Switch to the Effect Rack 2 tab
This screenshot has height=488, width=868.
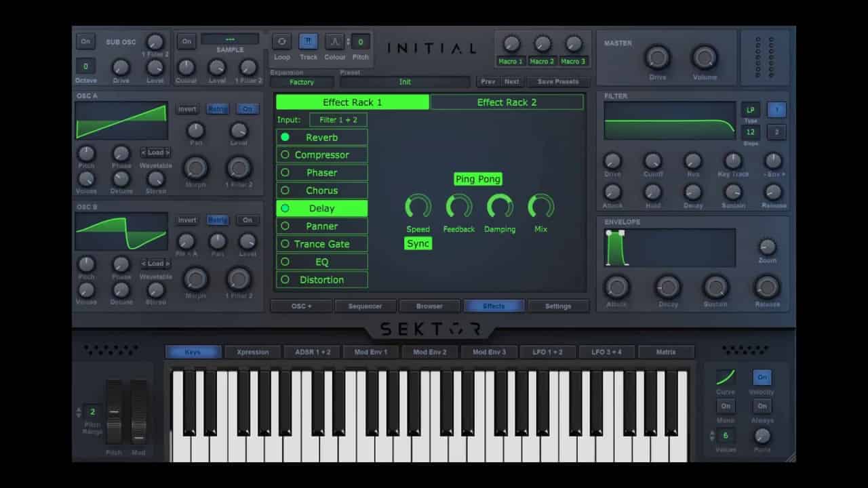click(x=507, y=102)
